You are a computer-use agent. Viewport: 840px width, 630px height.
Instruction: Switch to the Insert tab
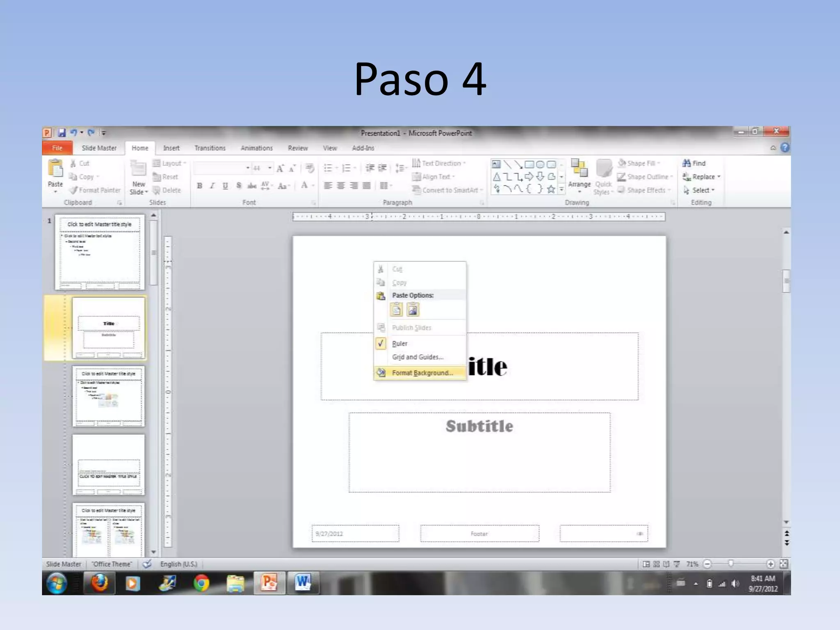tap(171, 148)
